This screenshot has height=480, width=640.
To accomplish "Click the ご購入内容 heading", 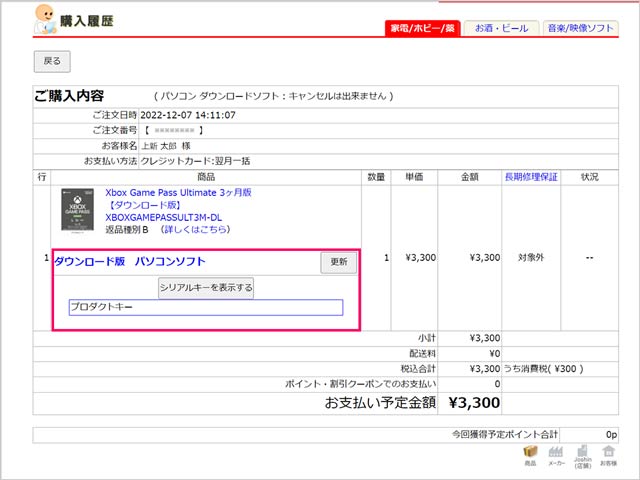I will click(x=69, y=96).
